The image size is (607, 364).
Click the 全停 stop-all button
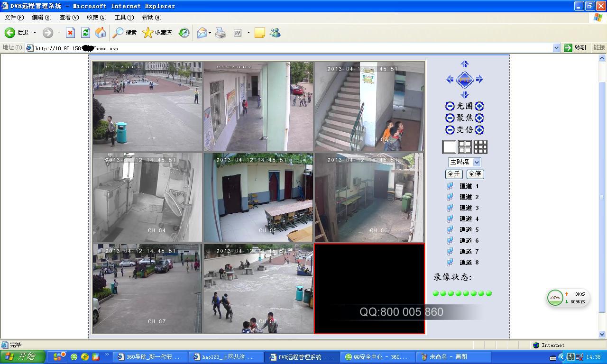click(475, 174)
